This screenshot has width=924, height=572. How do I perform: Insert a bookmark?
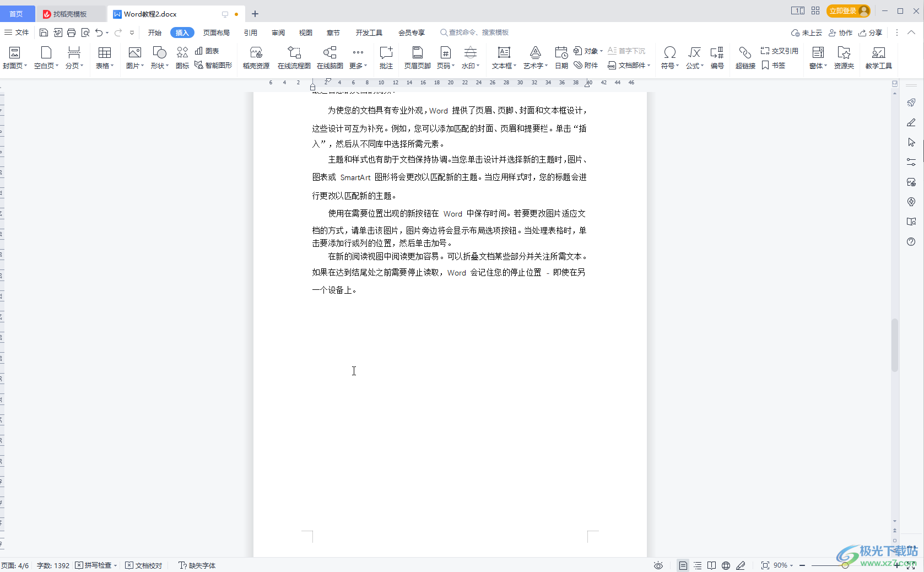(773, 65)
